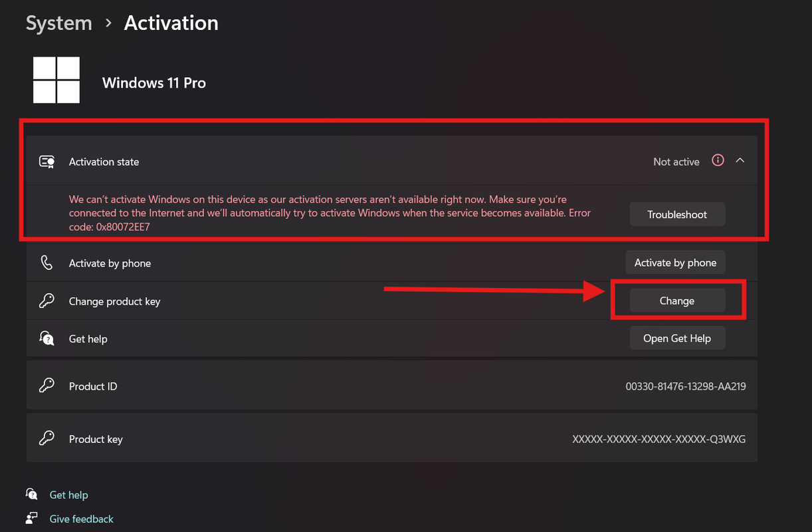The height and width of the screenshot is (532, 812).
Task: Click the phone icon for Activate by phone
Action: [x=47, y=263]
